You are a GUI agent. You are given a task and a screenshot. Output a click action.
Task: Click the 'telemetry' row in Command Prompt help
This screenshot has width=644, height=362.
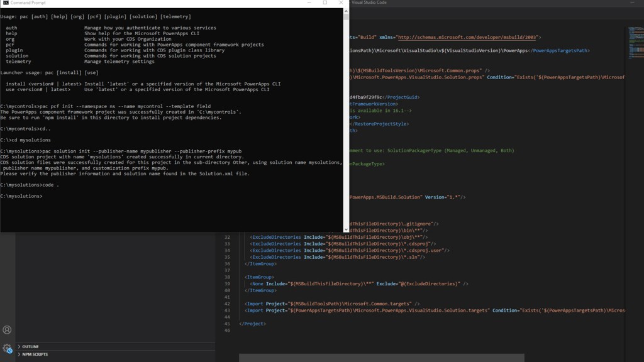(80, 62)
